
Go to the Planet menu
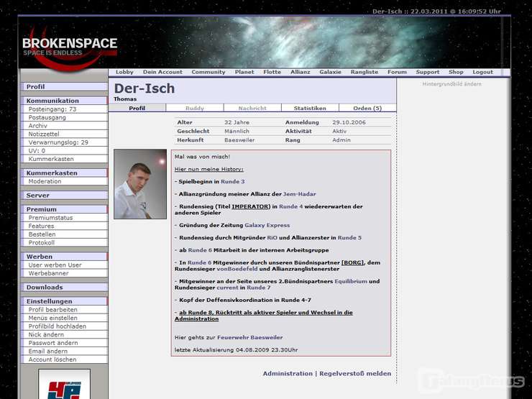(x=244, y=72)
